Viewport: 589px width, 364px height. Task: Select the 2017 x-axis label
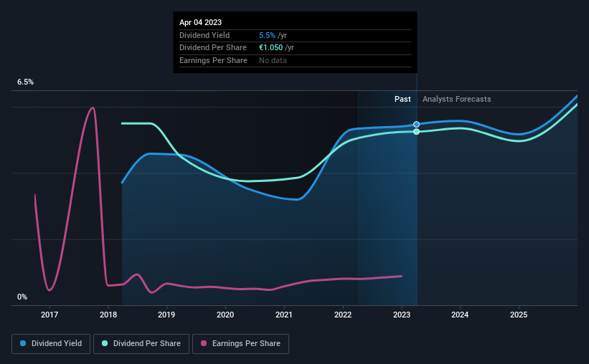click(x=50, y=315)
